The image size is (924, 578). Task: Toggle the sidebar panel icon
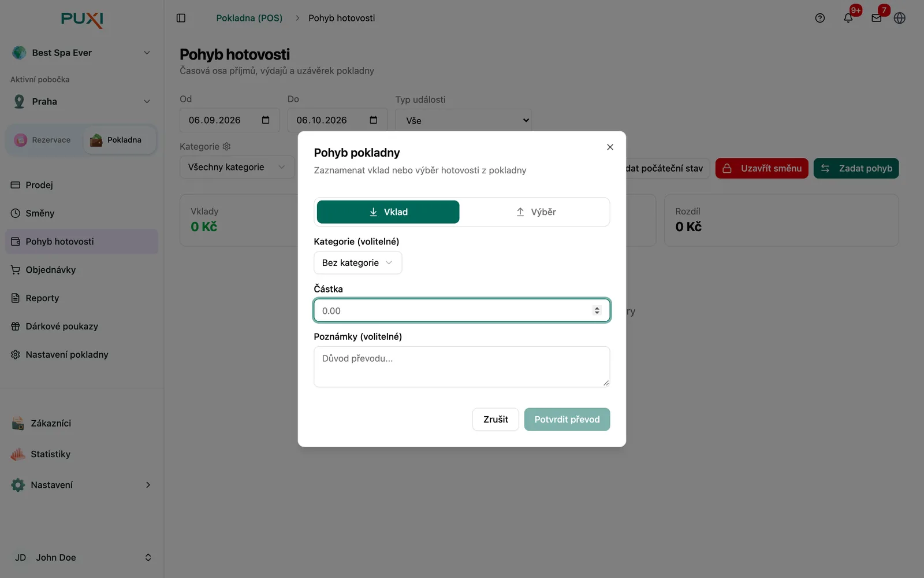tap(181, 18)
